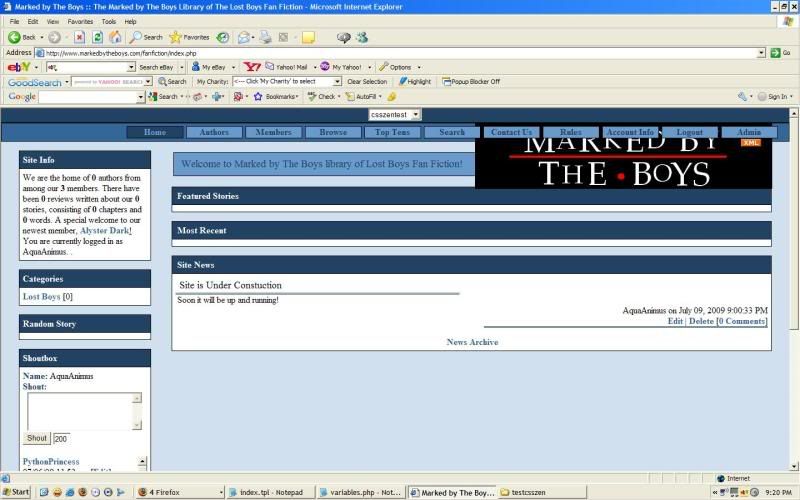Click the Google toolbar AutoFill button
This screenshot has height=500, width=800.
pos(363,96)
